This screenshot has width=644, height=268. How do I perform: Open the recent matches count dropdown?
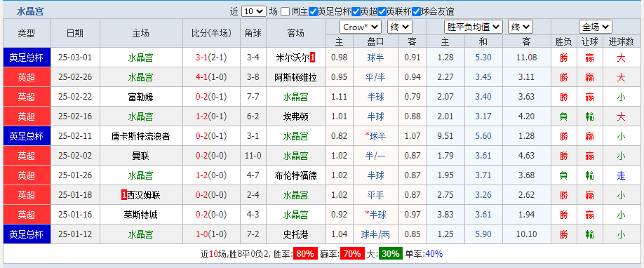[254, 11]
